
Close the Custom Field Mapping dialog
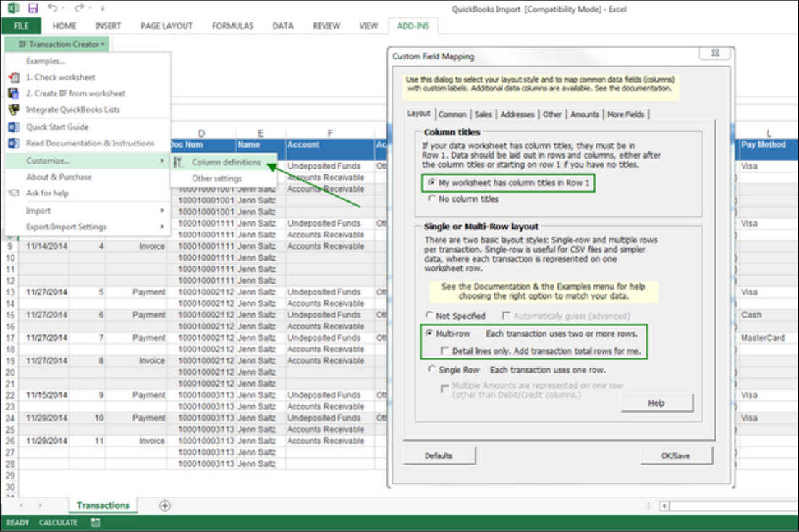point(716,54)
